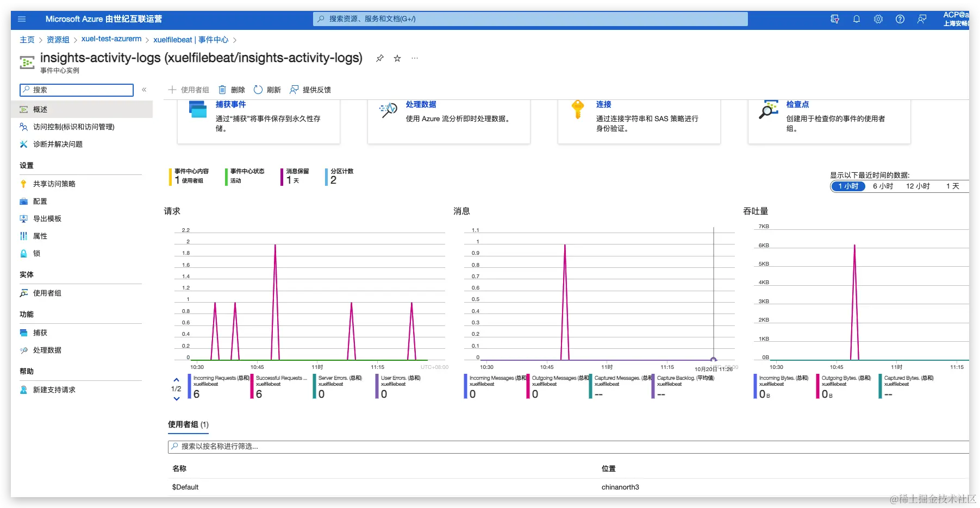980x508 pixels.
Task: Click the Delete trash can toolbar button
Action: click(232, 90)
